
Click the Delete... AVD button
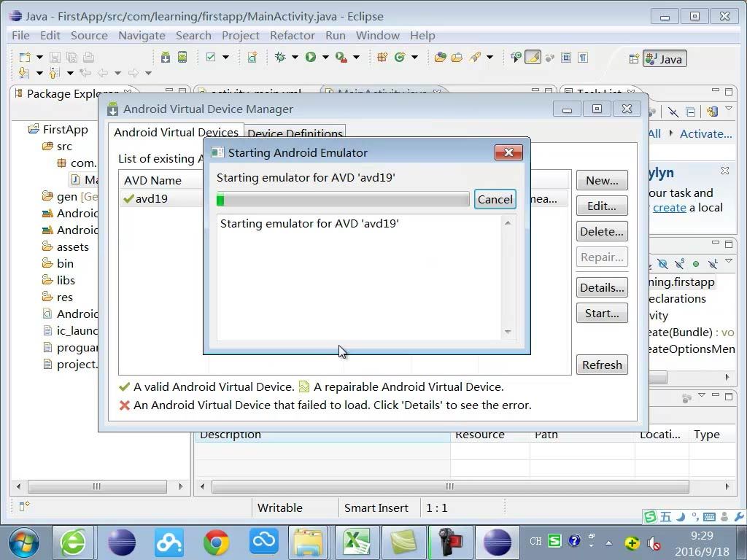point(602,231)
